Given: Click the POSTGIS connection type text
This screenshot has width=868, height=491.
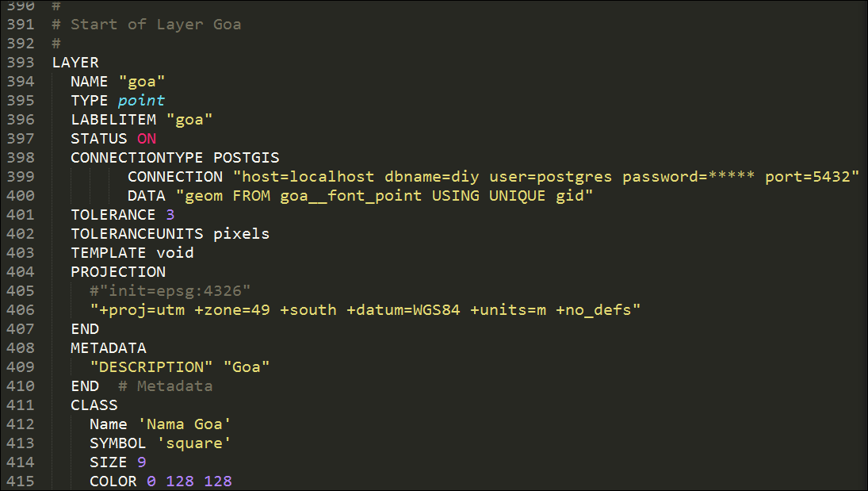Looking at the screenshot, I should point(247,158).
